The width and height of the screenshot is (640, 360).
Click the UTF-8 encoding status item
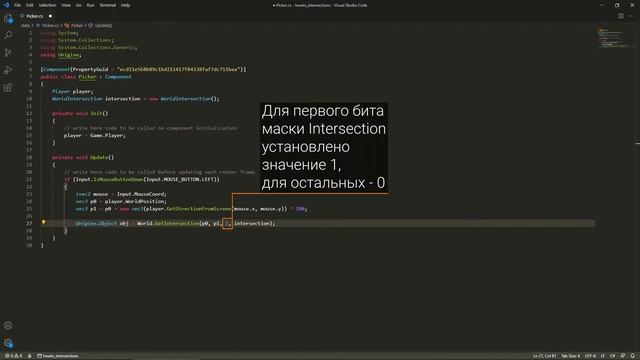point(590,356)
